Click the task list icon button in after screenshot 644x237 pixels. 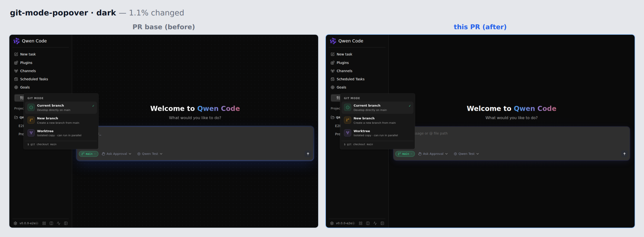[336, 98]
